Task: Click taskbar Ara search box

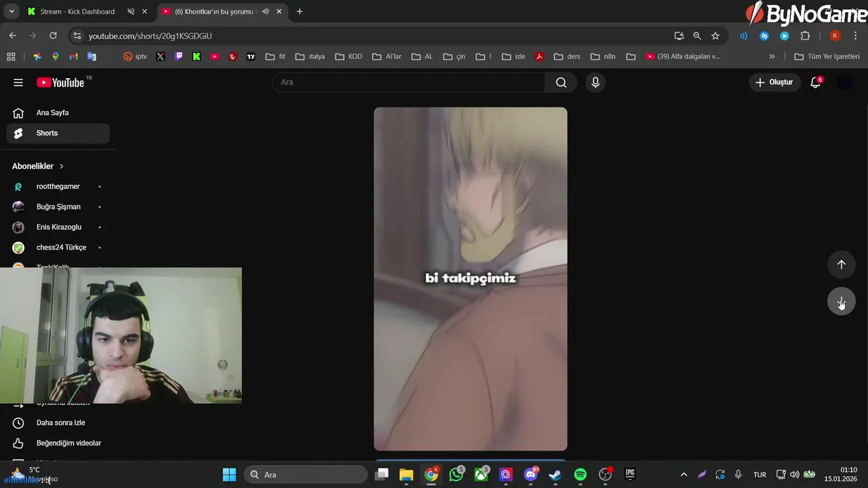Action: click(x=306, y=474)
